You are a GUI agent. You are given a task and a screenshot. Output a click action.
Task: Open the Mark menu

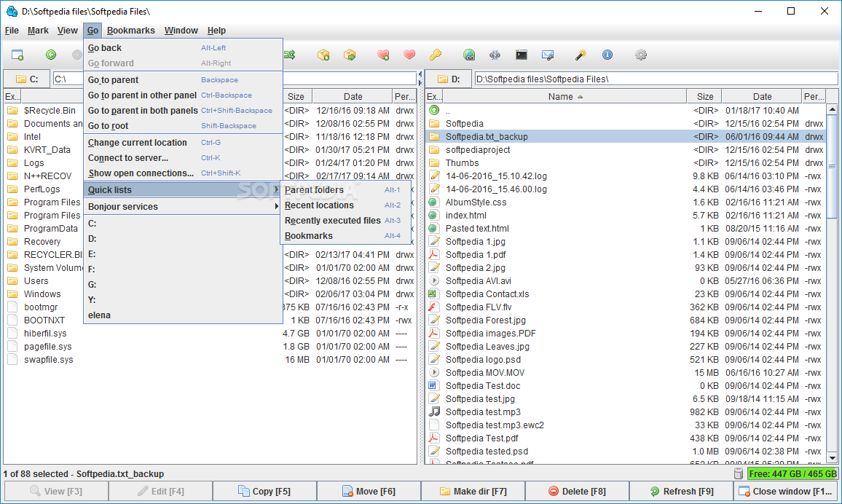click(38, 31)
